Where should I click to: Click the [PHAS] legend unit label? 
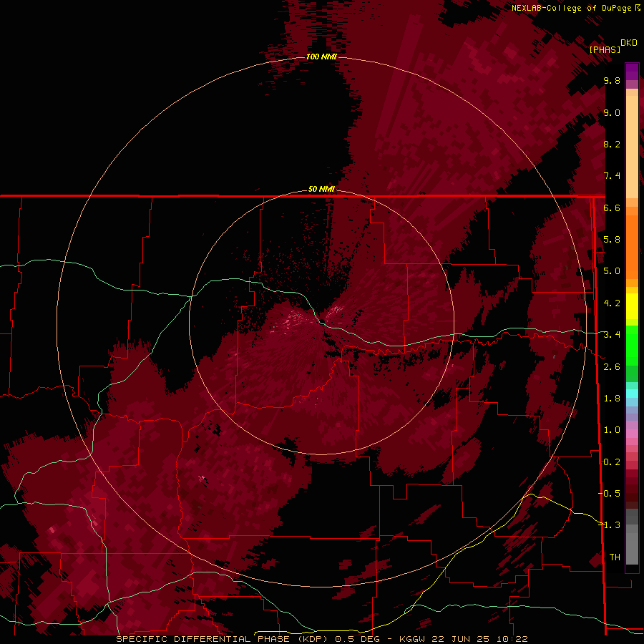pyautogui.click(x=605, y=49)
